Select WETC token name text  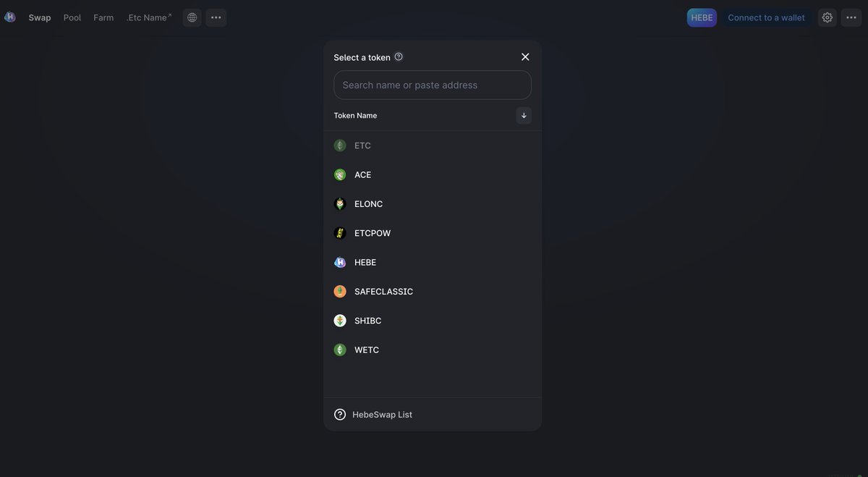[367, 350]
